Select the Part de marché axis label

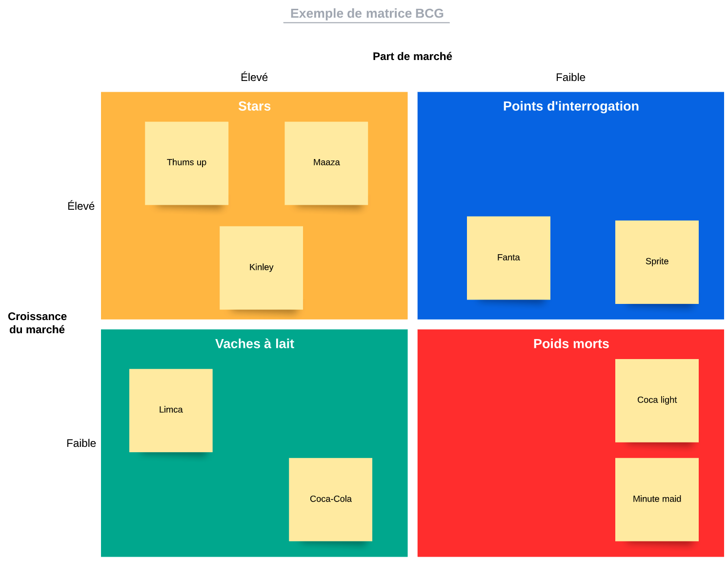412,57
